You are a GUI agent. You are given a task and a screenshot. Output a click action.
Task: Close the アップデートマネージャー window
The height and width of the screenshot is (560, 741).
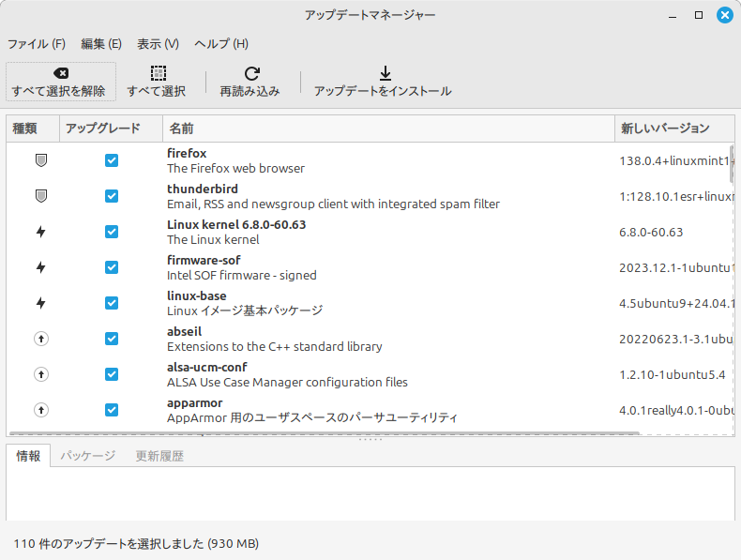(x=724, y=15)
